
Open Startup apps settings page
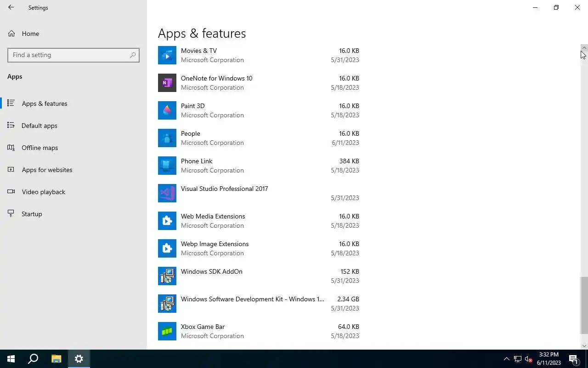[73, 214]
